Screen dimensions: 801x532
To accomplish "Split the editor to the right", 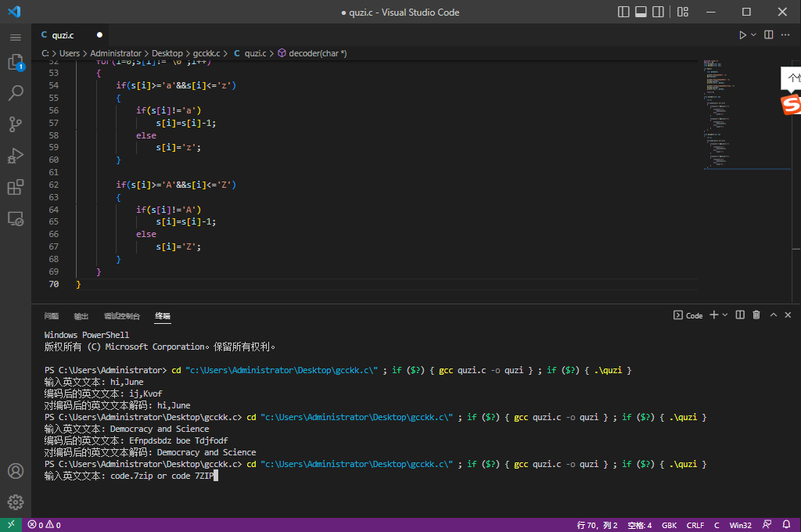I will coord(769,35).
